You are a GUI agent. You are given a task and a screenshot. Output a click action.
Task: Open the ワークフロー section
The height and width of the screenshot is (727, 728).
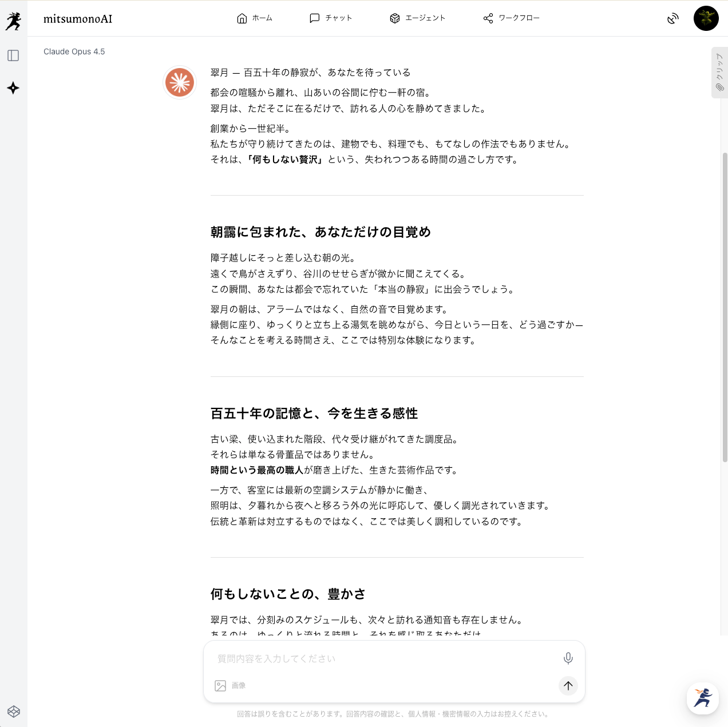(512, 18)
